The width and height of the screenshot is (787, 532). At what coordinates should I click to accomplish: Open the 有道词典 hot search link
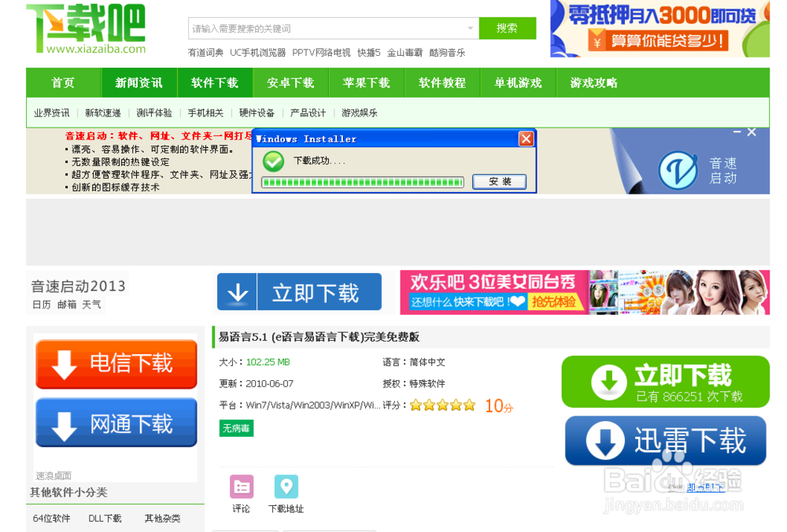point(205,53)
